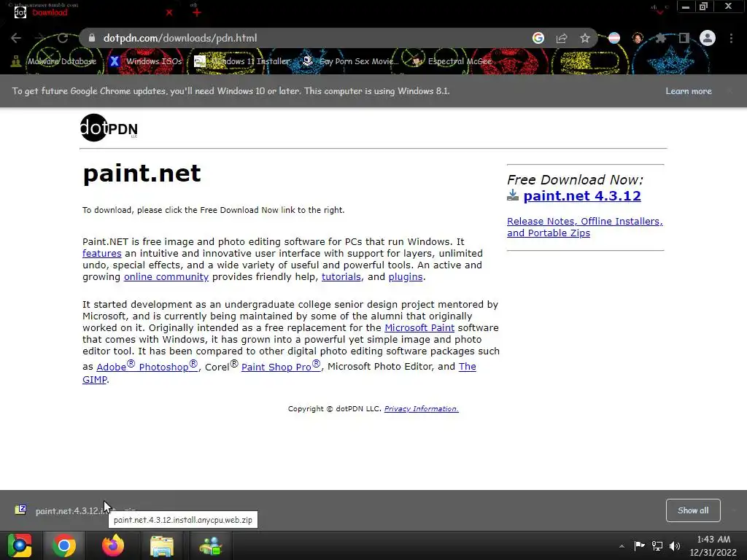Open the Extensions puzzle piece menu
The width and height of the screenshot is (747, 560).
pyautogui.click(x=660, y=38)
